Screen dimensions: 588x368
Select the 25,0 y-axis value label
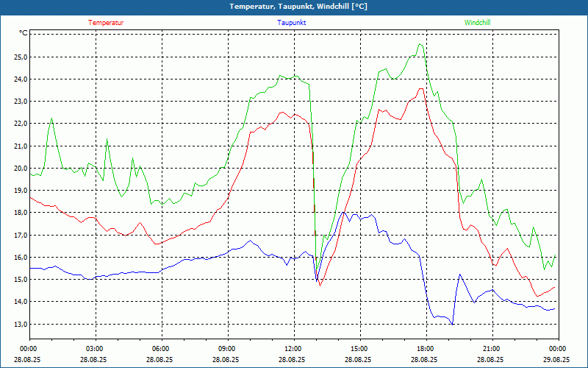tap(19, 57)
